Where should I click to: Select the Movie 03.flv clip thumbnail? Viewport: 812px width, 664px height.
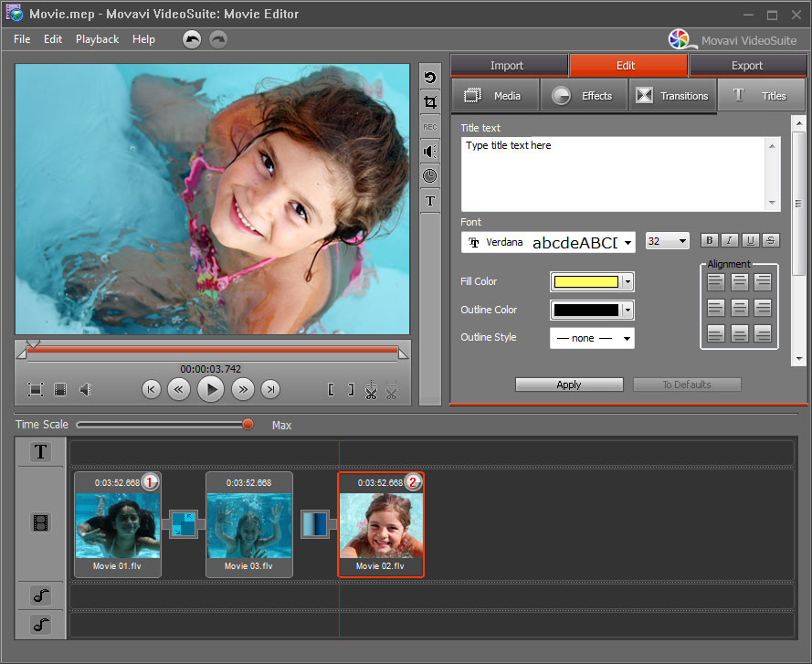point(249,524)
